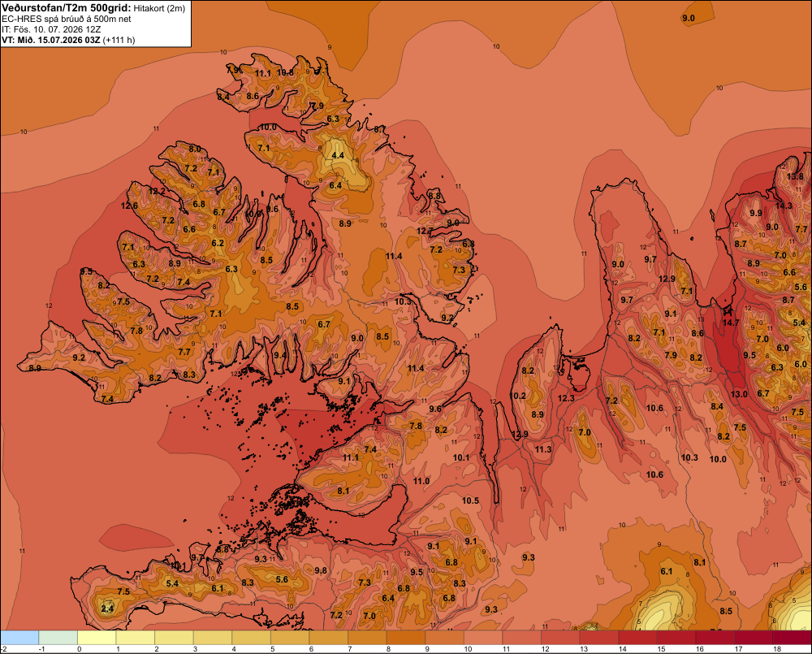Select the 5 to 6 degree legend color band
Viewport: 812px width, 654px height.
pos(290,638)
